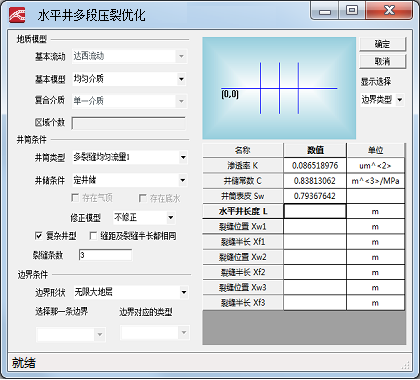Close the dialog with the X icon

tap(389, 10)
